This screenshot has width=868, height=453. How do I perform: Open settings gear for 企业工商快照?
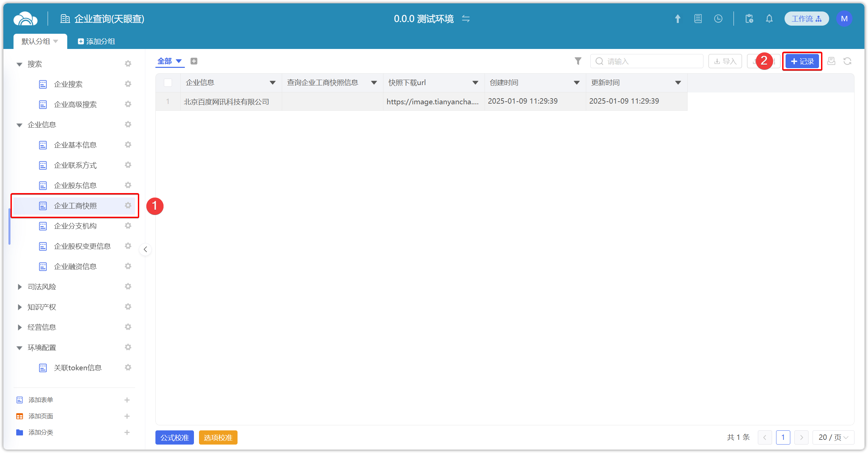[128, 205]
